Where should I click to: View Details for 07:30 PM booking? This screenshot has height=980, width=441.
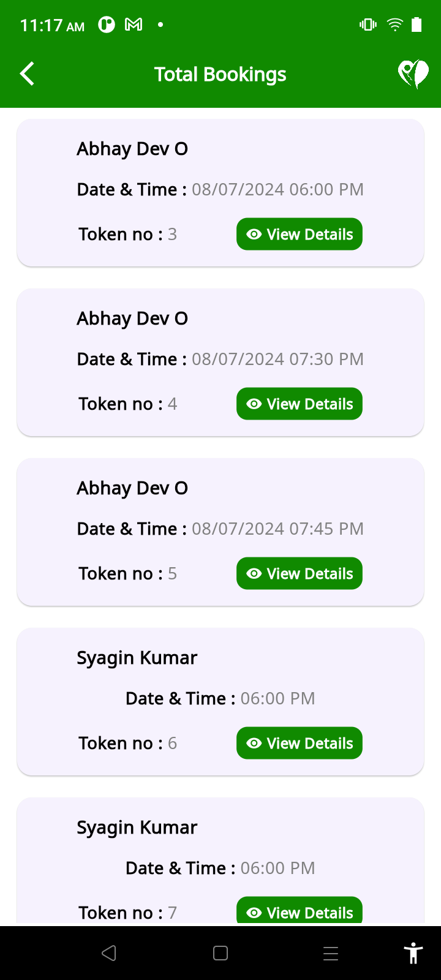[x=300, y=404]
